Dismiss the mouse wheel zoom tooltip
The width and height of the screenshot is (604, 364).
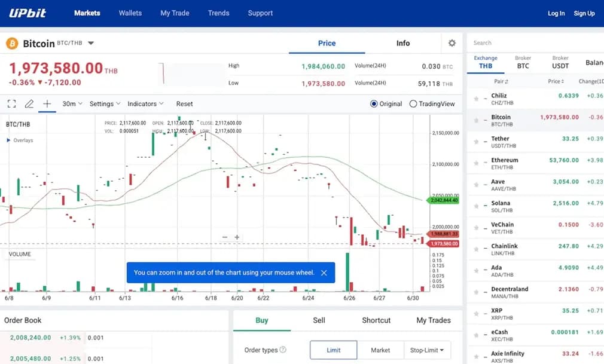324,273
